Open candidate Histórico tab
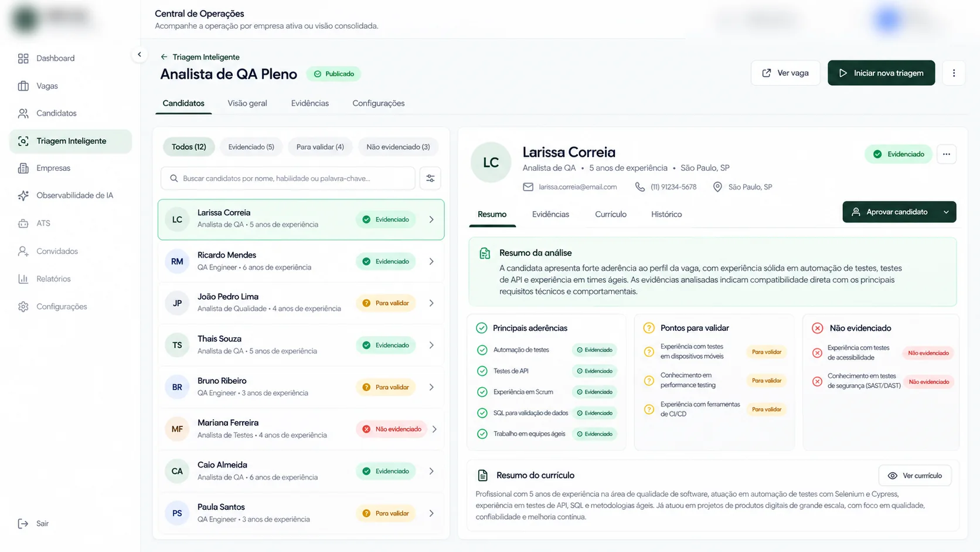The width and height of the screenshot is (980, 552). coord(666,214)
